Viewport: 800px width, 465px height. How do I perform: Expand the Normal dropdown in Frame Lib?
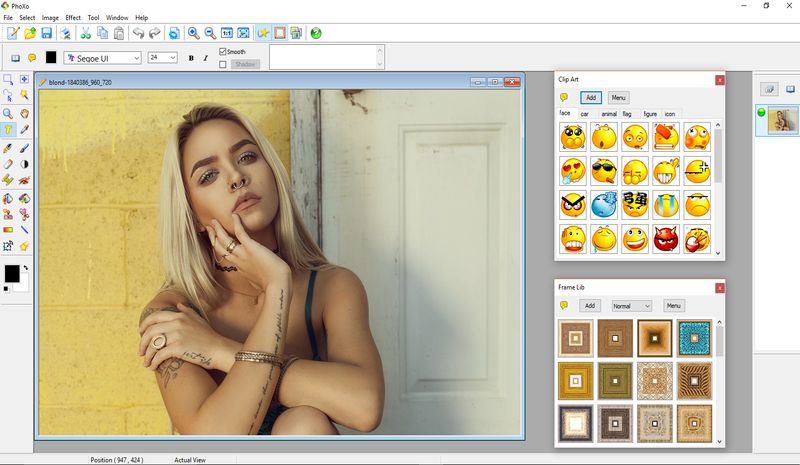coord(631,305)
